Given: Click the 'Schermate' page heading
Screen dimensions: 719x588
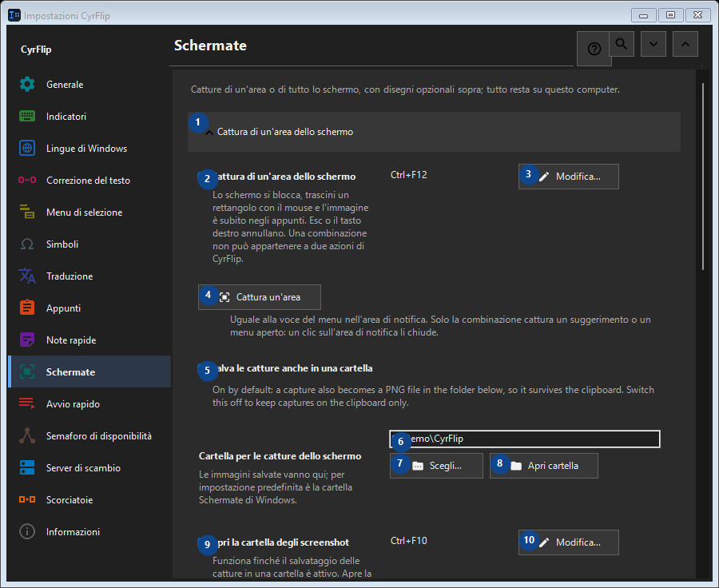Looking at the screenshot, I should pyautogui.click(x=210, y=46).
